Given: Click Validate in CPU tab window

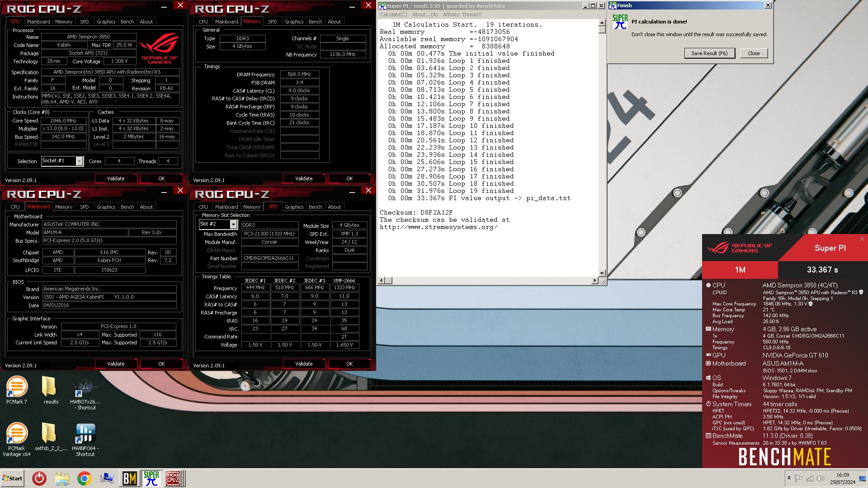Looking at the screenshot, I should 116,178.
